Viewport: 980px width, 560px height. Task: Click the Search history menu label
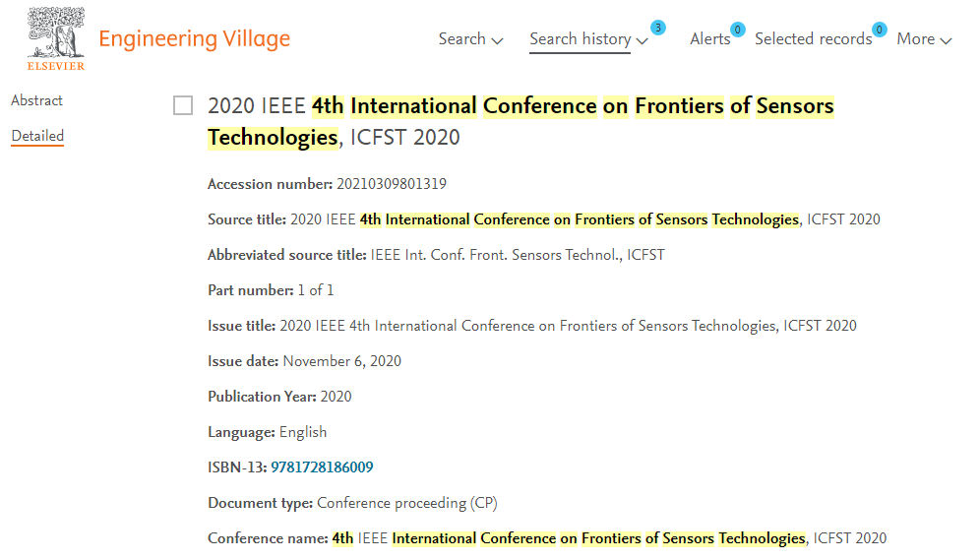pyautogui.click(x=580, y=38)
